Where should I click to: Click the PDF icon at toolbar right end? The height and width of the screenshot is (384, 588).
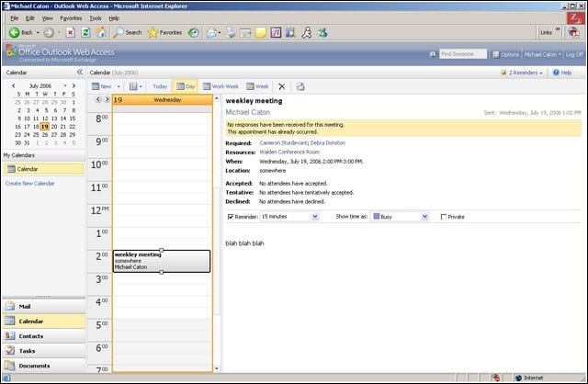tap(574, 33)
